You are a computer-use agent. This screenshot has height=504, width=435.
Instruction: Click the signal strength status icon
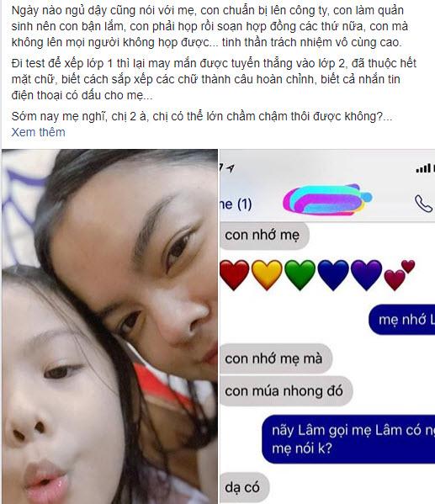(x=423, y=168)
